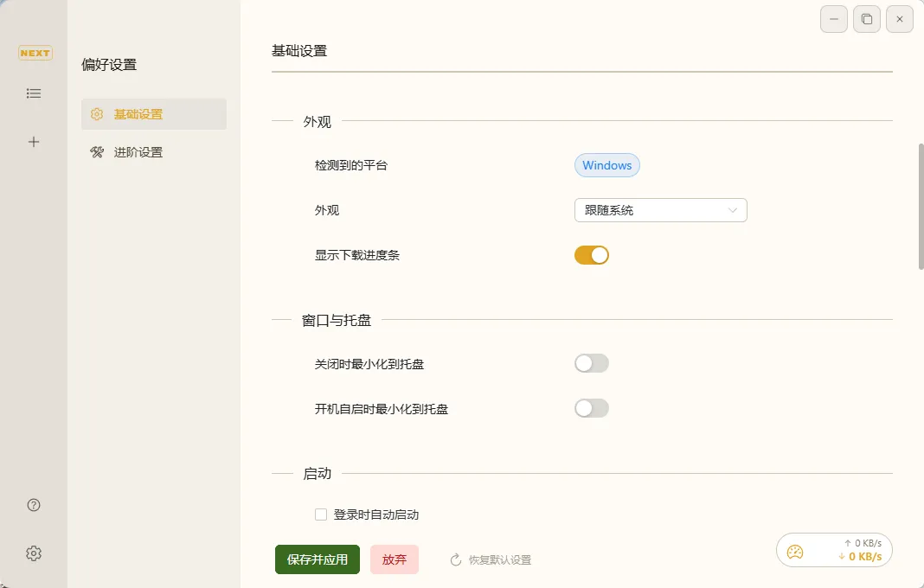The image size is (924, 588).
Task: Add a new task with plus icon
Action: 34,142
